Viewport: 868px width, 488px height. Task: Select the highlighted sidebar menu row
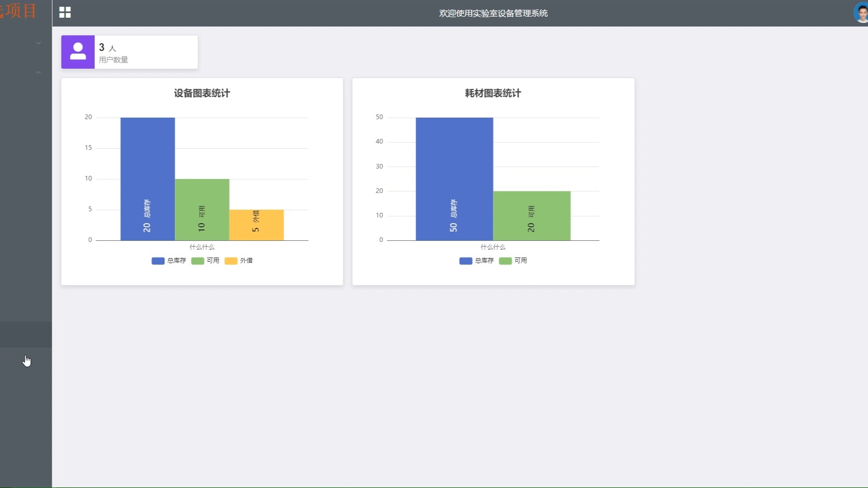click(26, 335)
